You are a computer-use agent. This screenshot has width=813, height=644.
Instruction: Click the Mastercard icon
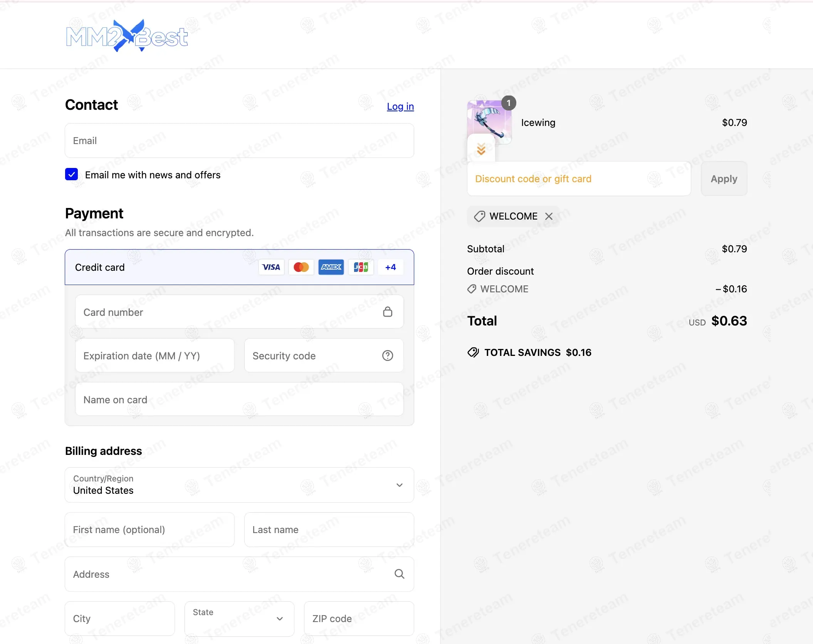[x=301, y=267]
